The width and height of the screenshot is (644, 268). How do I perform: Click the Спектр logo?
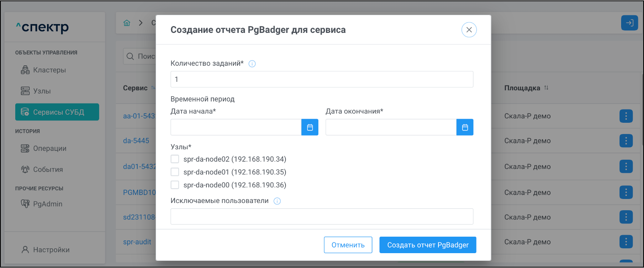tap(42, 27)
